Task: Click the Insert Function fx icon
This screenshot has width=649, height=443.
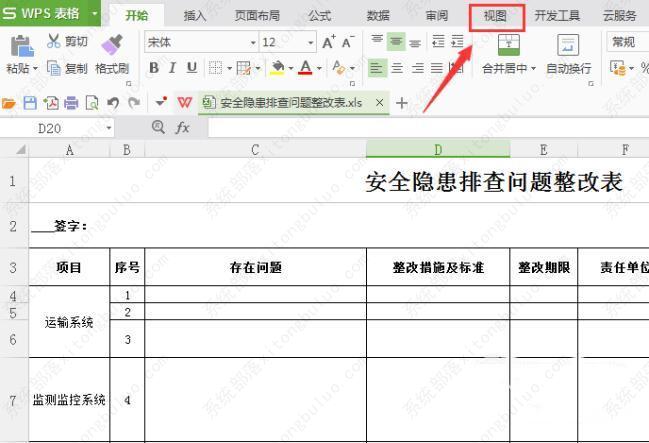Action: [x=183, y=128]
